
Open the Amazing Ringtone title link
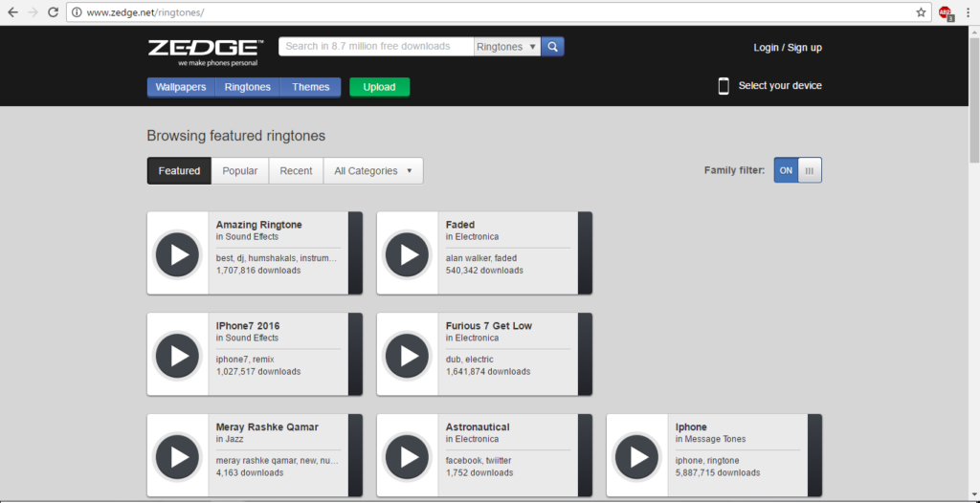click(258, 225)
